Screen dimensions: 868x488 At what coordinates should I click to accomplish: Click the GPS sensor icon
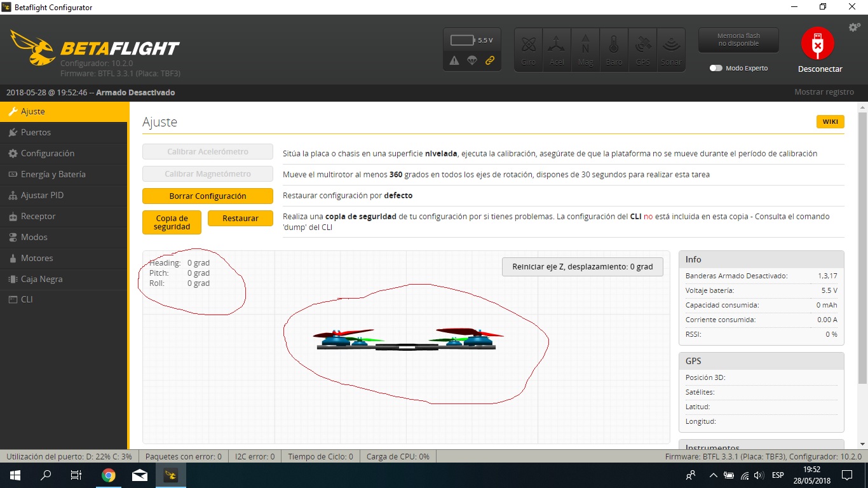click(642, 50)
